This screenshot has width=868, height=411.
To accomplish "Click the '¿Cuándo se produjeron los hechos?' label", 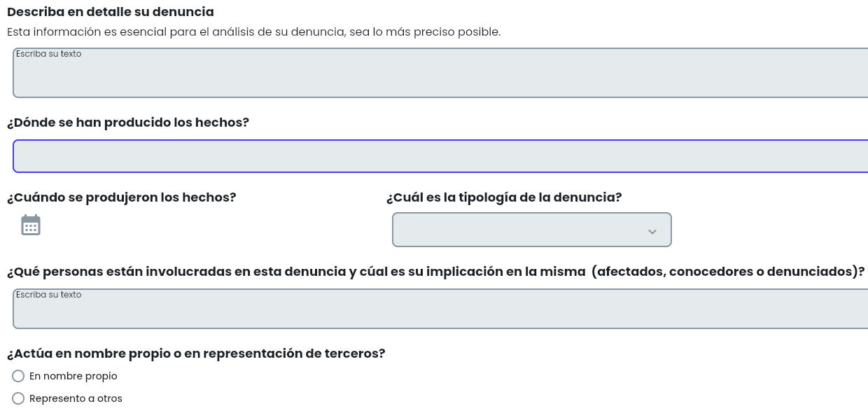I will click(x=122, y=197).
